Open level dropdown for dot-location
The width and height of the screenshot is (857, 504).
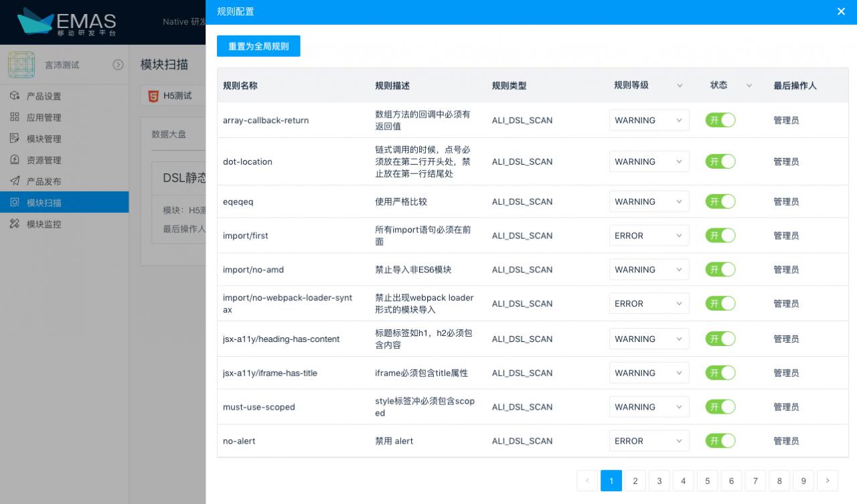(649, 161)
